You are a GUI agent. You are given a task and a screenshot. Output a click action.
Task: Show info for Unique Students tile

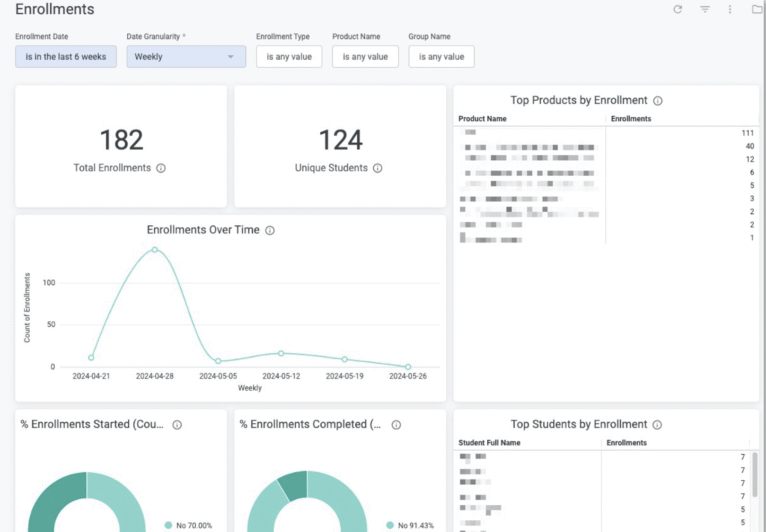(x=378, y=168)
